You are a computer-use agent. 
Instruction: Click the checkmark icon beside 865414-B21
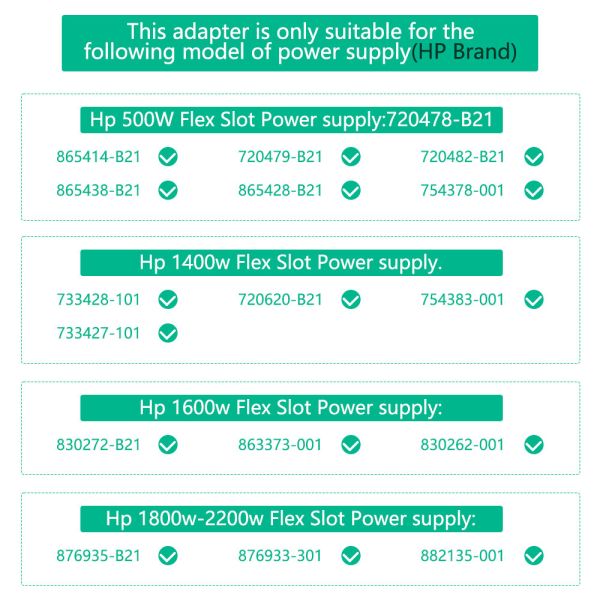(168, 157)
